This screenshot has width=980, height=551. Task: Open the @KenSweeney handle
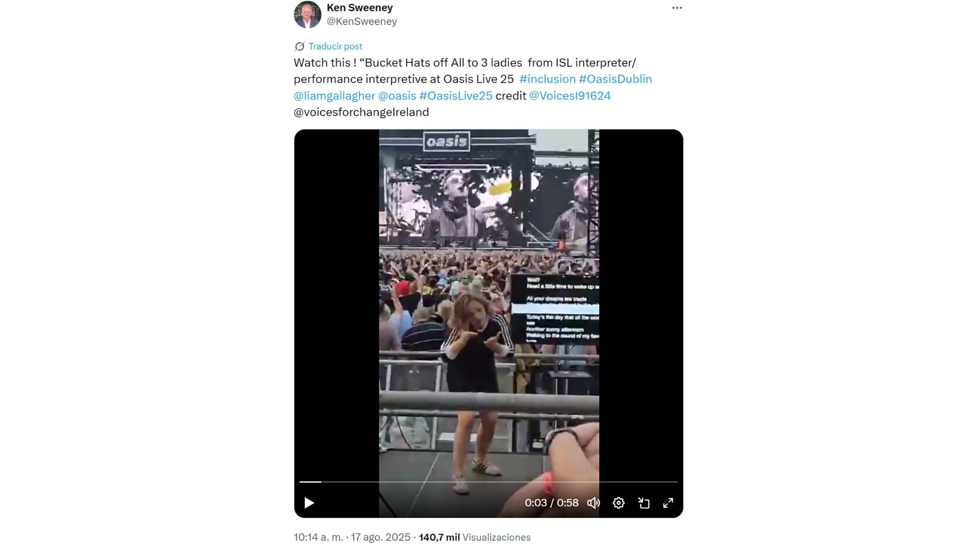[x=362, y=21]
